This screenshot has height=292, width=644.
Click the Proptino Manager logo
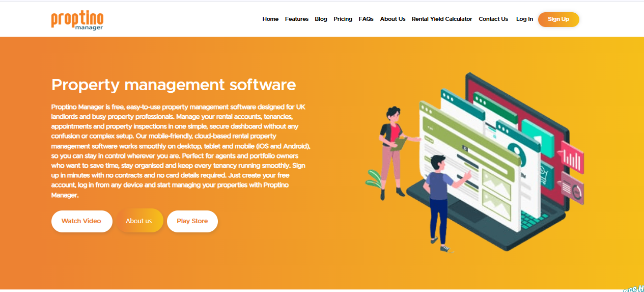(x=77, y=20)
